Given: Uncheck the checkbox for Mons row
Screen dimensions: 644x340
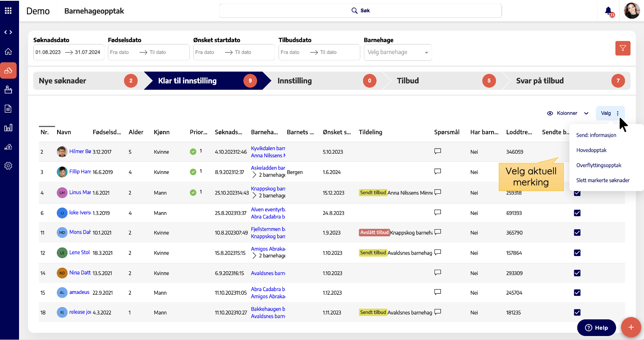Looking at the screenshot, I should [x=577, y=233].
